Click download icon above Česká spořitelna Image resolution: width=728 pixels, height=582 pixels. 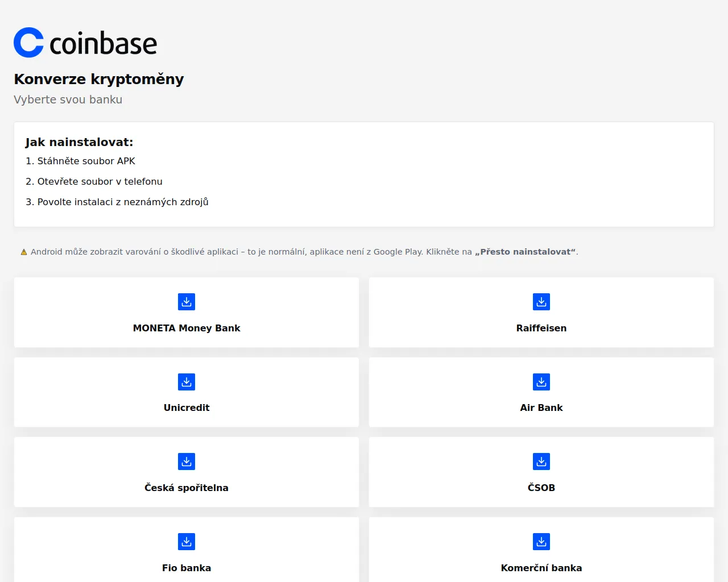click(x=187, y=462)
